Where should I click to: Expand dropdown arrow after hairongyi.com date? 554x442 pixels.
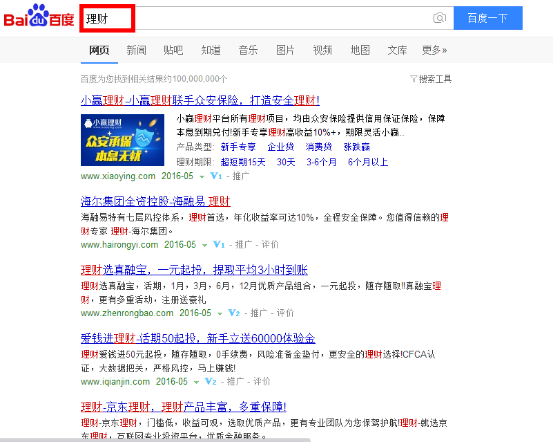pos(204,245)
